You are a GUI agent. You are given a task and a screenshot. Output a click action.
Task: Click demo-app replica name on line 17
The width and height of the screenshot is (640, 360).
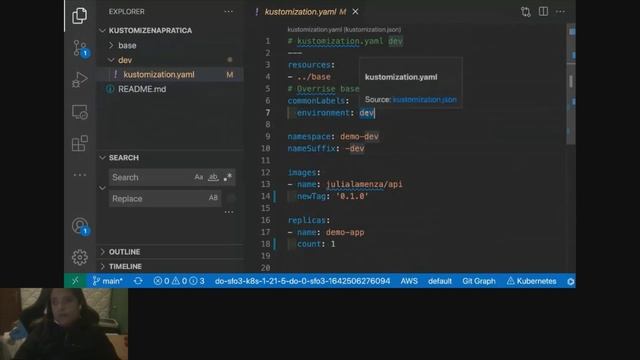coord(345,232)
